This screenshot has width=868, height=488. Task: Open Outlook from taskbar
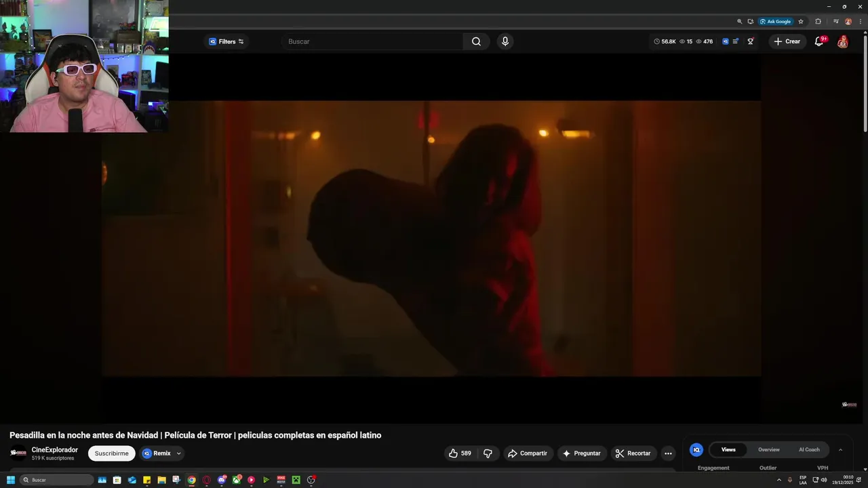pyautogui.click(x=132, y=480)
